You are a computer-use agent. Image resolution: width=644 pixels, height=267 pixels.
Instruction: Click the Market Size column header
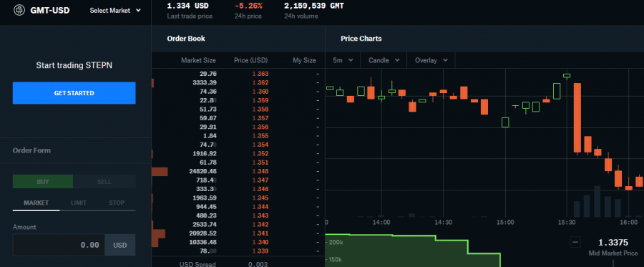(x=198, y=60)
